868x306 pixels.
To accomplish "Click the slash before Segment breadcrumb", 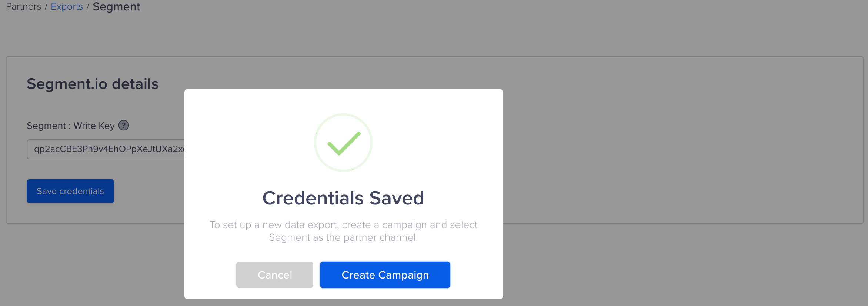I will (88, 7).
